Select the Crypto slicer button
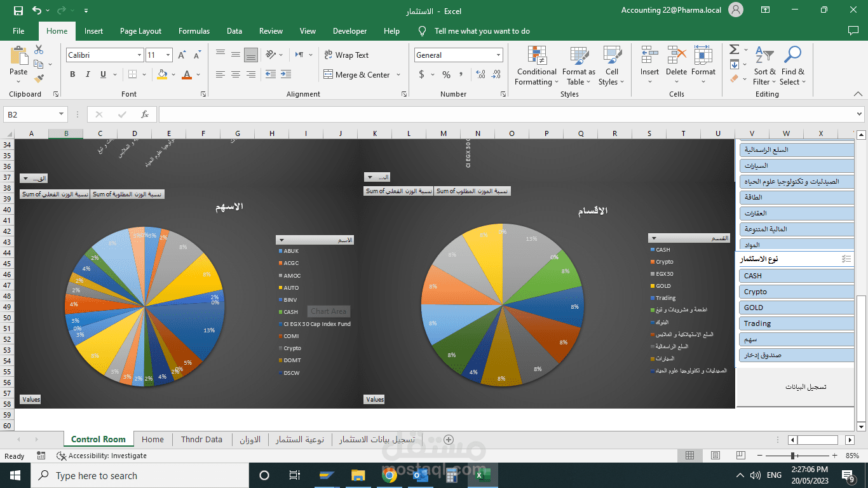 pyautogui.click(x=797, y=292)
